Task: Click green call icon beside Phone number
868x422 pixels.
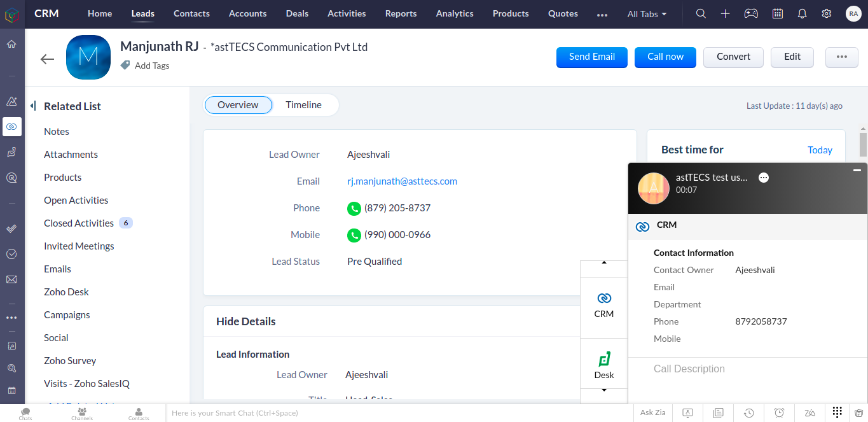Action: (x=354, y=208)
